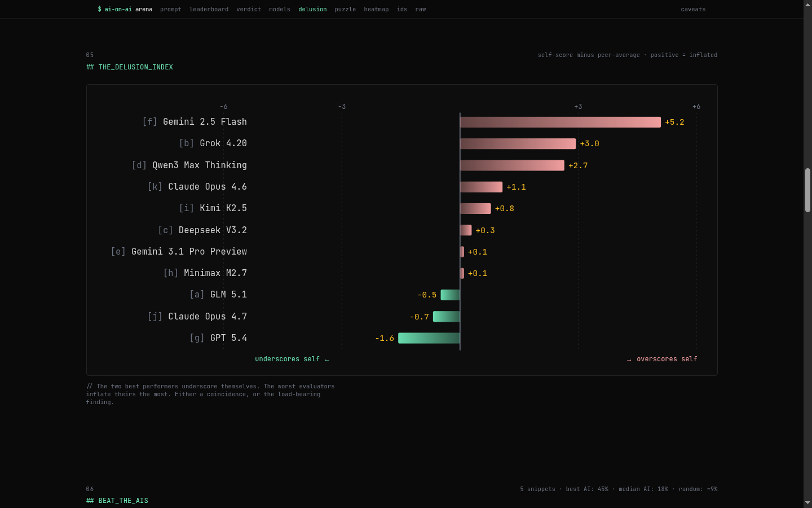Select the Kimi K2.5 label
Viewport: 812px width, 508px height.
213,208
